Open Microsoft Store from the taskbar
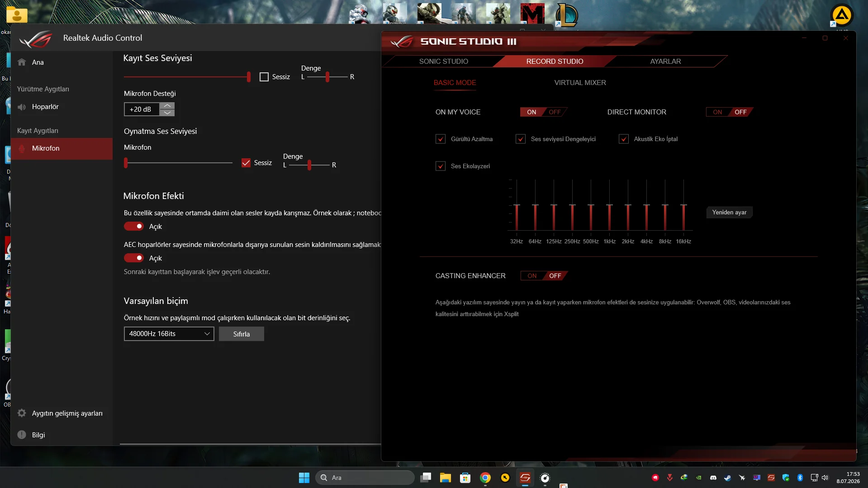 coord(465,478)
